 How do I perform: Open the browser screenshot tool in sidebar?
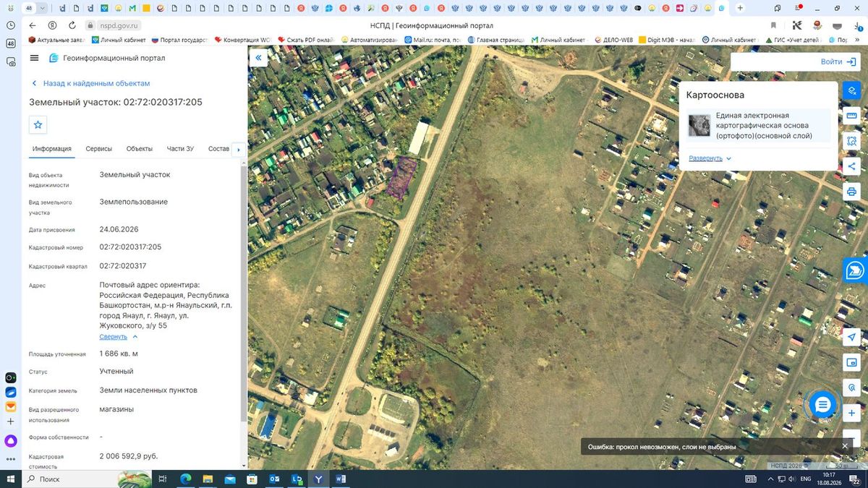[x=11, y=62]
